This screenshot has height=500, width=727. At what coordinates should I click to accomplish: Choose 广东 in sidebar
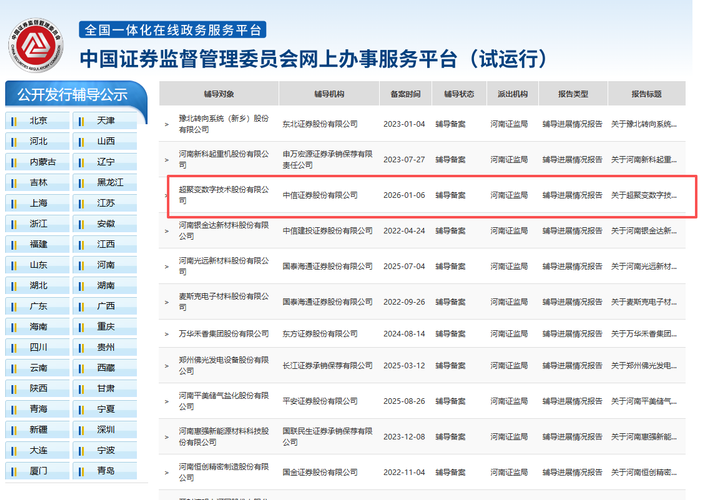(x=38, y=306)
